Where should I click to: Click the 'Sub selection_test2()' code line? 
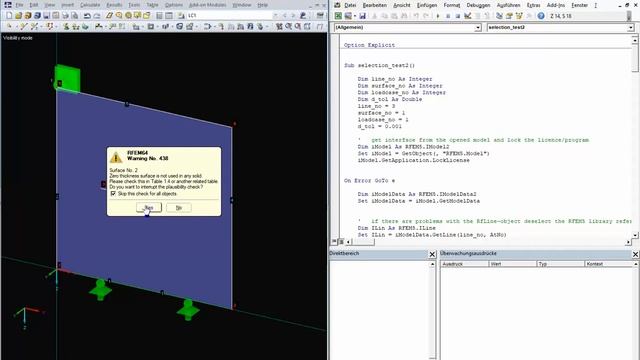379,65
